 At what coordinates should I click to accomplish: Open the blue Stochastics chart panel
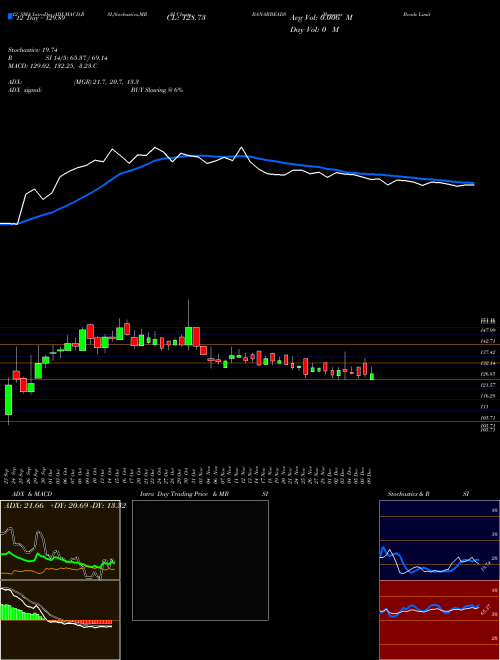pos(439,540)
